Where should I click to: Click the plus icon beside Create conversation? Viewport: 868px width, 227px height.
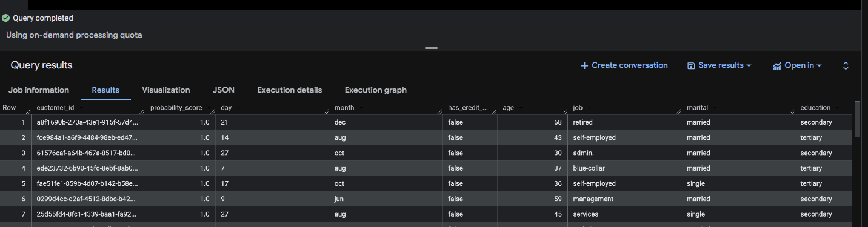tap(584, 65)
